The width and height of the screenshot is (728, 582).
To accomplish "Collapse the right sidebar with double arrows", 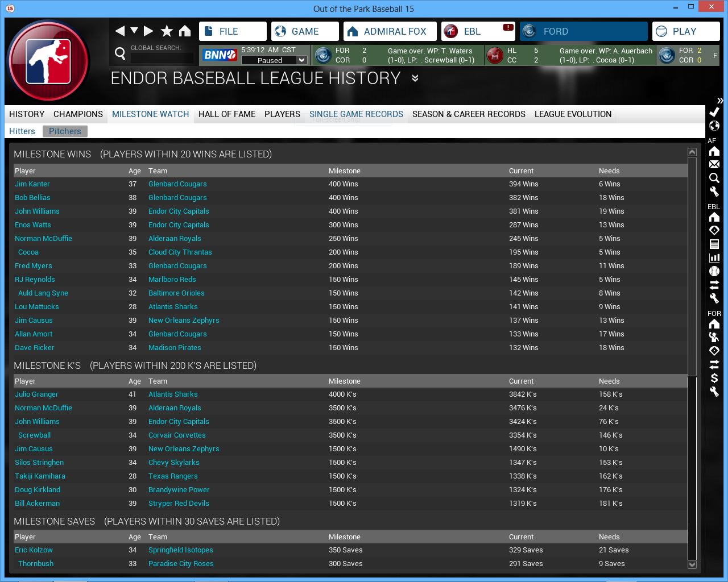I will (x=720, y=101).
